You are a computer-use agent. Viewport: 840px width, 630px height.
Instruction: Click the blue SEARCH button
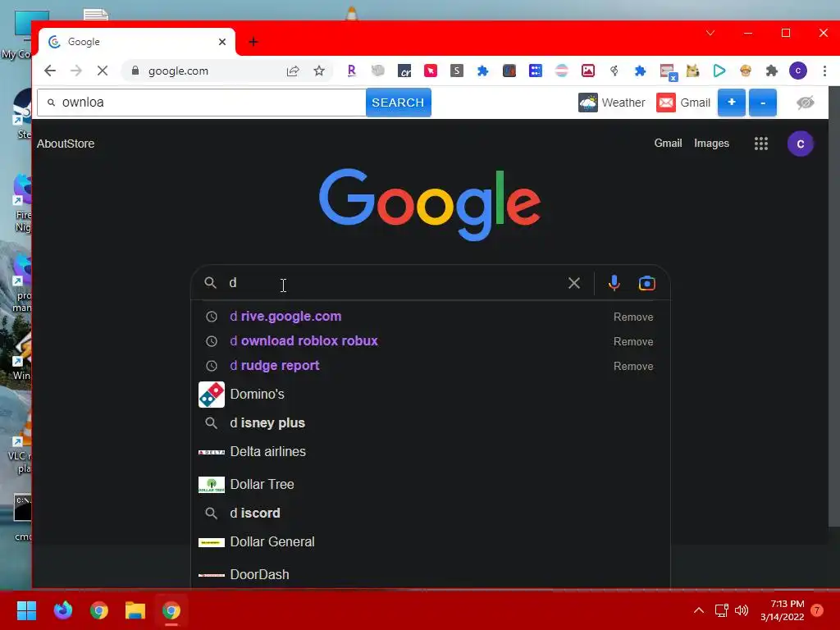(x=398, y=103)
